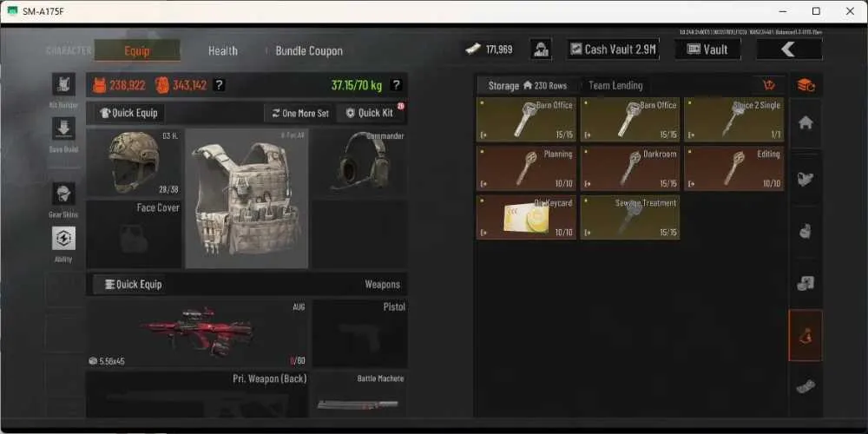868x434 pixels.
Task: Click the 343,142 backpack value
Action: (190, 85)
